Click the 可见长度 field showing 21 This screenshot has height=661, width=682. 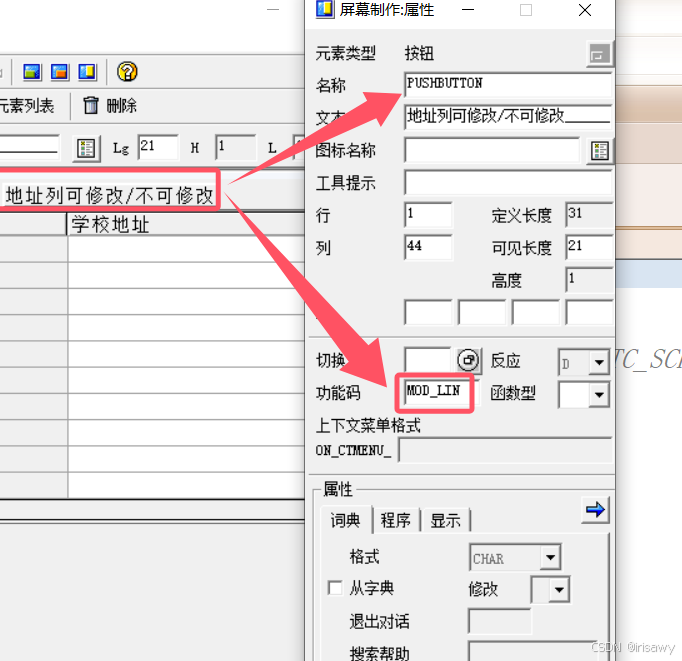coord(589,247)
